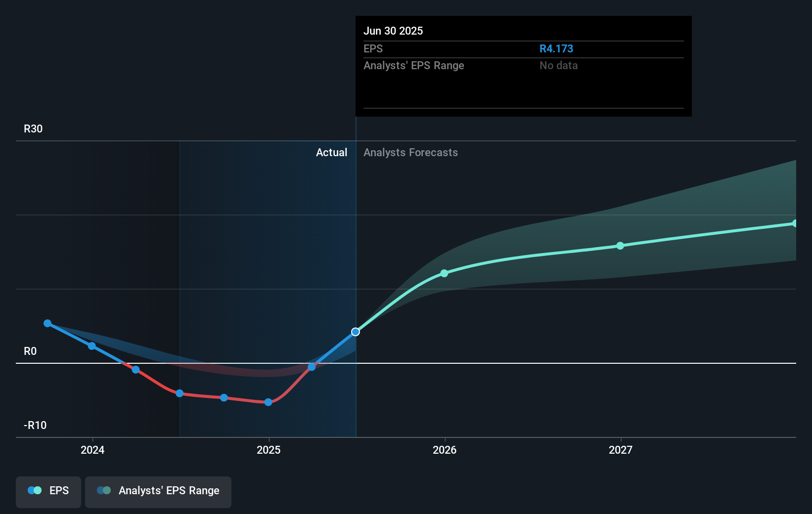
Task: Select the 2026 forecast data point
Action: pyautogui.click(x=444, y=273)
